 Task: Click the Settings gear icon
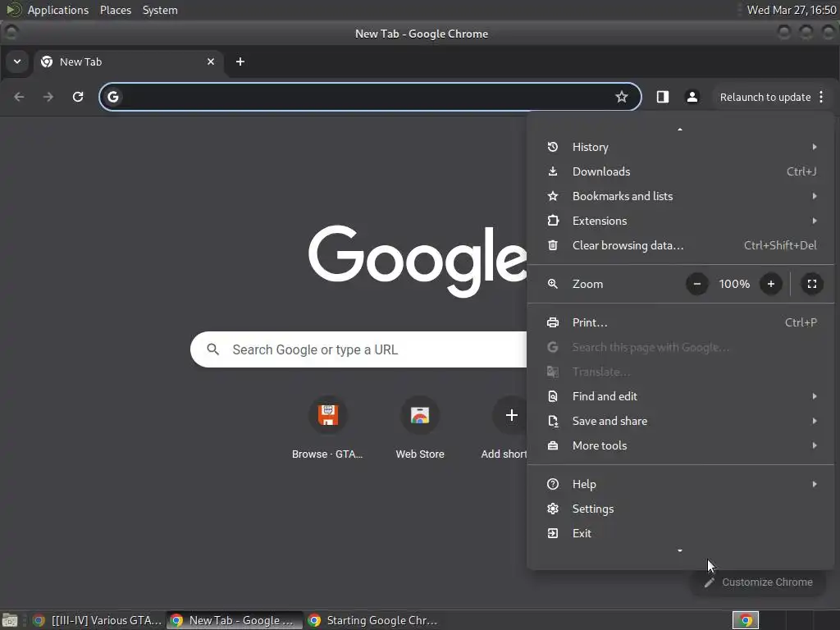click(553, 509)
